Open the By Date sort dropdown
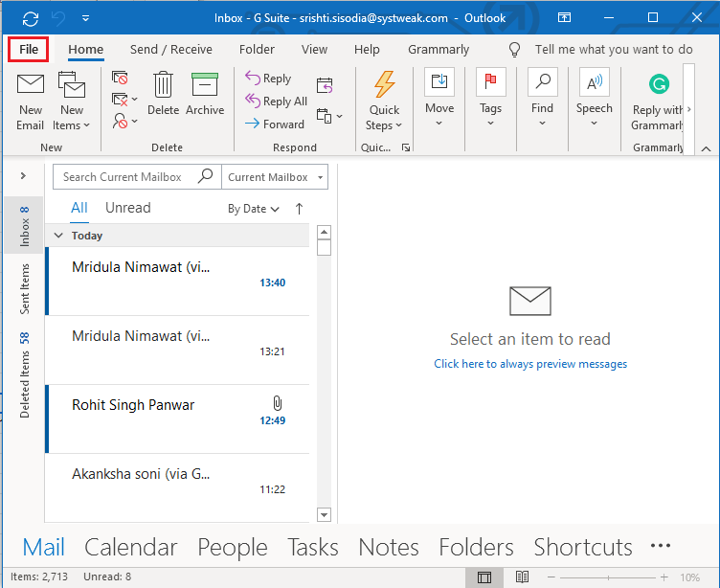Image resolution: width=720 pixels, height=588 pixels. (254, 209)
